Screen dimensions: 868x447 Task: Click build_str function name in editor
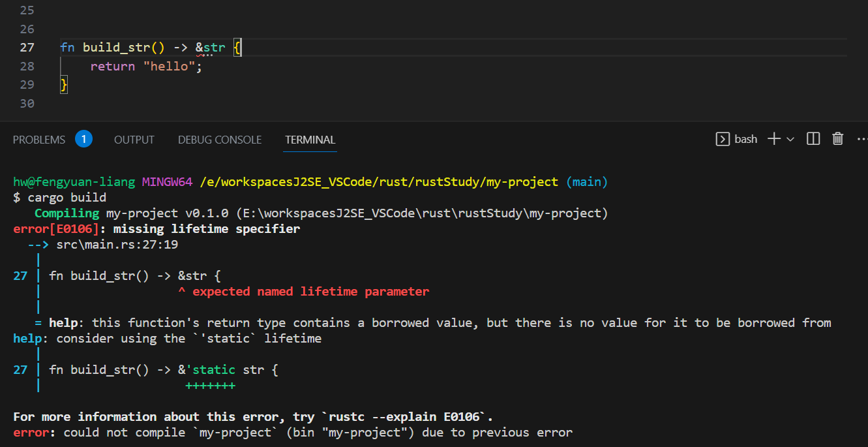117,48
